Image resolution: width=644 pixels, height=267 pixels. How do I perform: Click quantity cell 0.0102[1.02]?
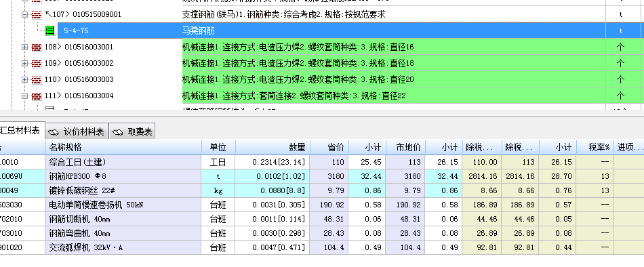pyautogui.click(x=273, y=177)
